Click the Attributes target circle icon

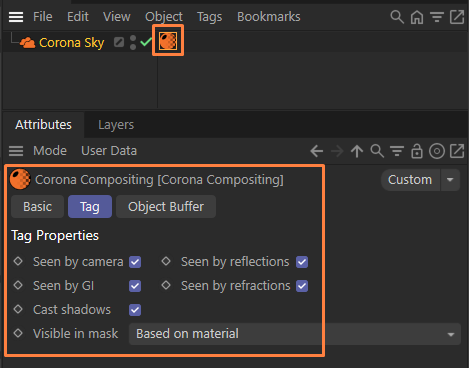(437, 151)
